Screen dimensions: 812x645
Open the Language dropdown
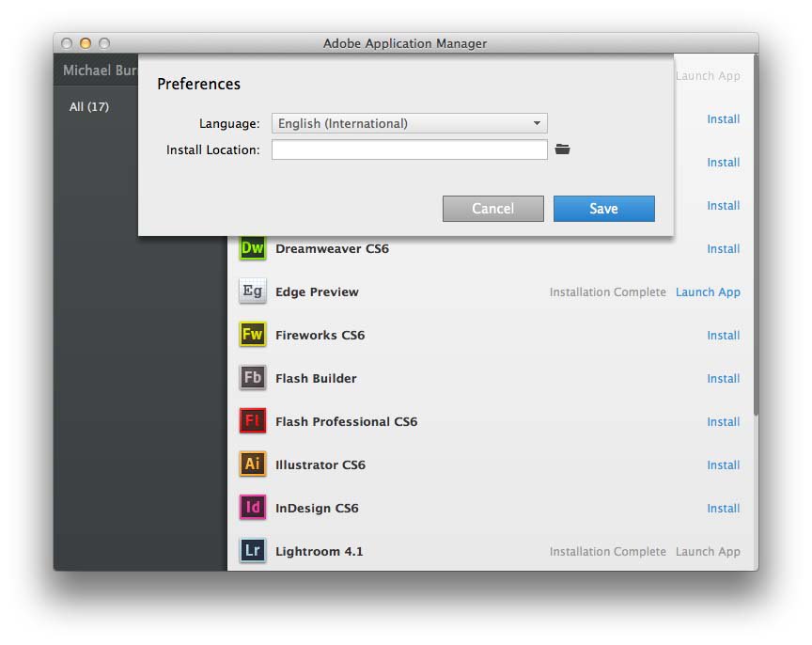click(x=409, y=123)
